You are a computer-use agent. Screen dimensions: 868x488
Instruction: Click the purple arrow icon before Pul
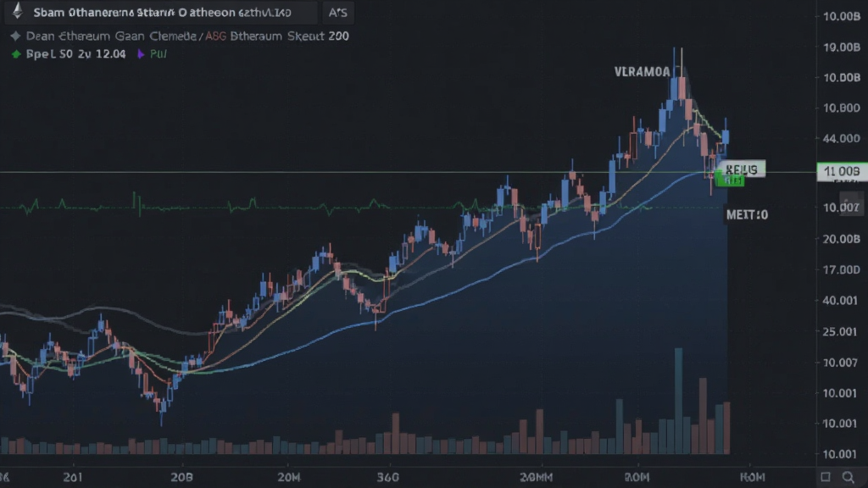coord(141,54)
